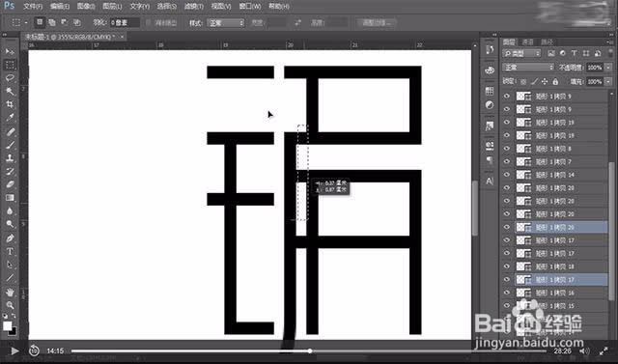The width and height of the screenshot is (618, 364).
Task: Select the Line shape tool
Action: pos(10,278)
